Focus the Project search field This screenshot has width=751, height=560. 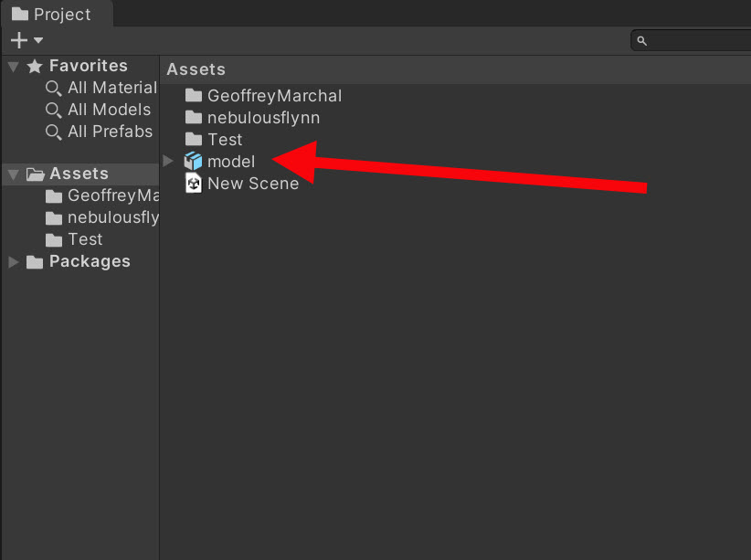tap(691, 41)
